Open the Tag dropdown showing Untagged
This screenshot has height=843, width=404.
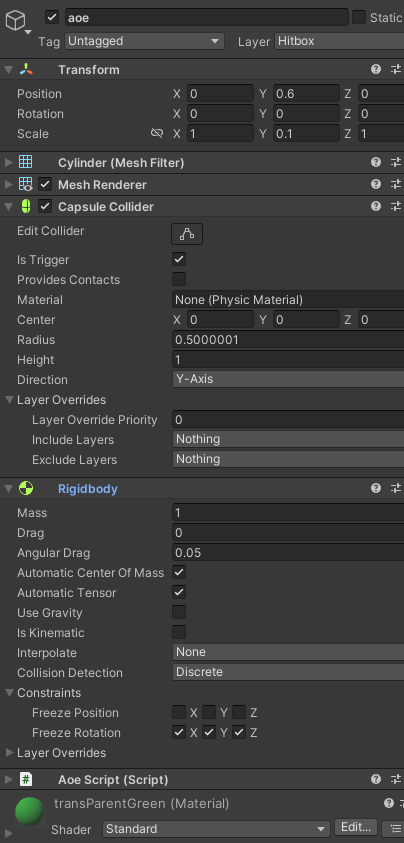pyautogui.click(x=144, y=41)
